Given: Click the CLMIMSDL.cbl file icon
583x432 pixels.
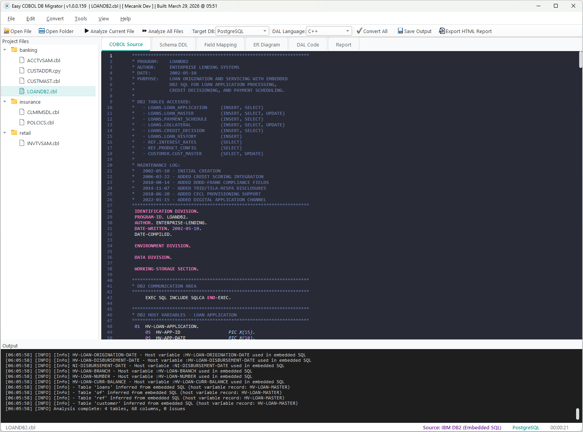Looking at the screenshot, I should click(22, 112).
